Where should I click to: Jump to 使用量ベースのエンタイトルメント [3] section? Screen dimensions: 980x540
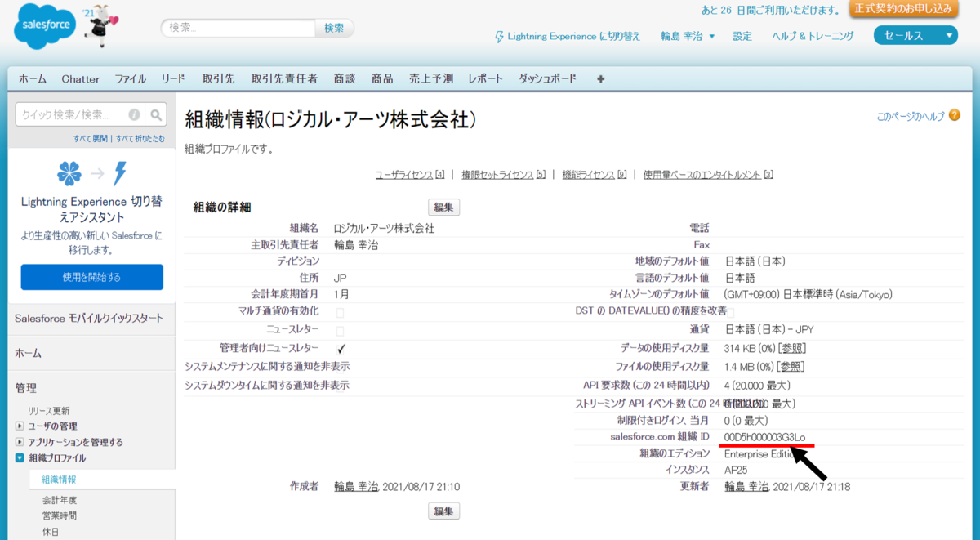coord(708,175)
